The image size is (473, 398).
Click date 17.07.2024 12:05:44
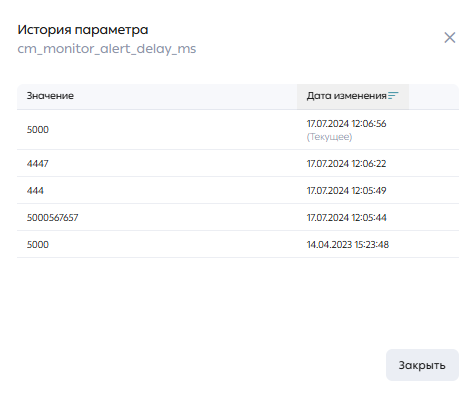point(346,218)
